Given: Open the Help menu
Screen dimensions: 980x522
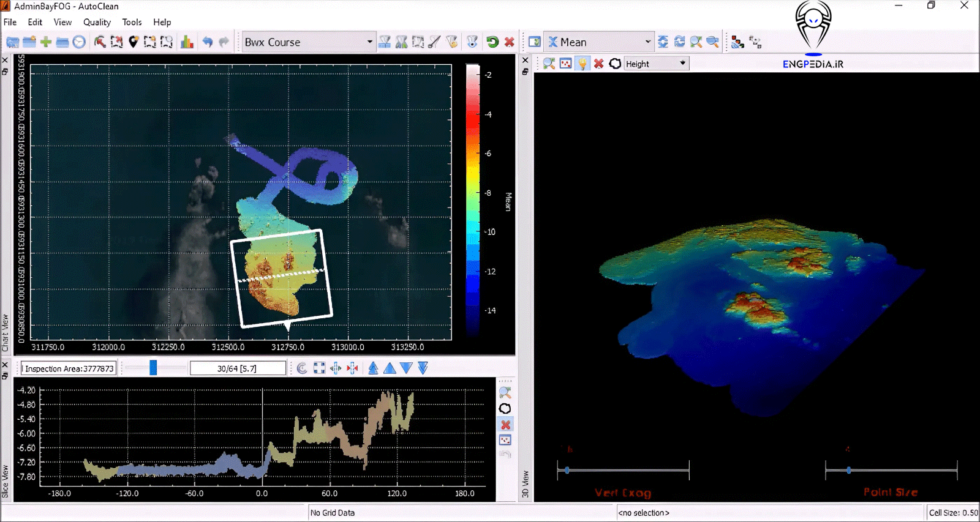Looking at the screenshot, I should click(162, 22).
